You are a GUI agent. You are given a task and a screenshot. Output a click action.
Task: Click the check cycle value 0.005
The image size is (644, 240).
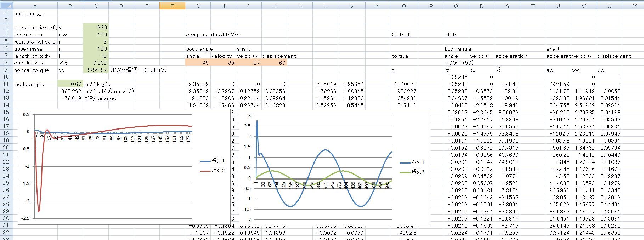[96, 63]
